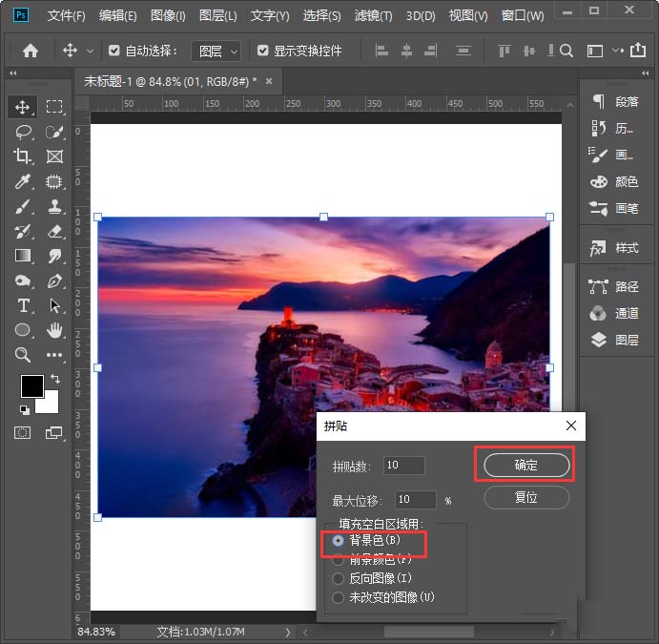Select the Spot Healing Brush tool
Image resolution: width=659 pixels, height=644 pixels.
tap(54, 181)
